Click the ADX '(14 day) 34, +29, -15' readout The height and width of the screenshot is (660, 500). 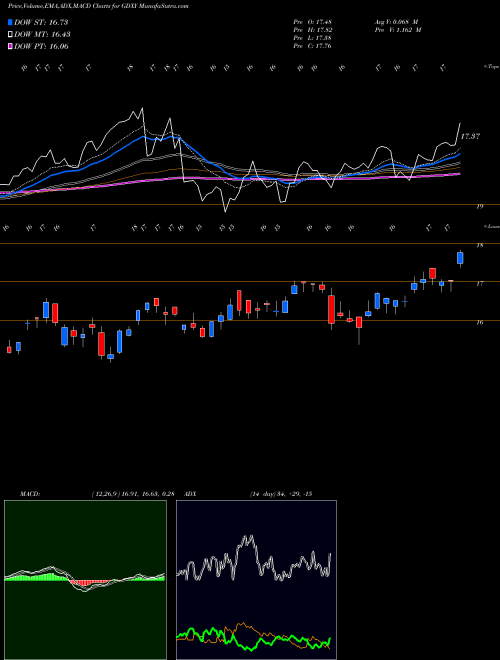(x=281, y=494)
